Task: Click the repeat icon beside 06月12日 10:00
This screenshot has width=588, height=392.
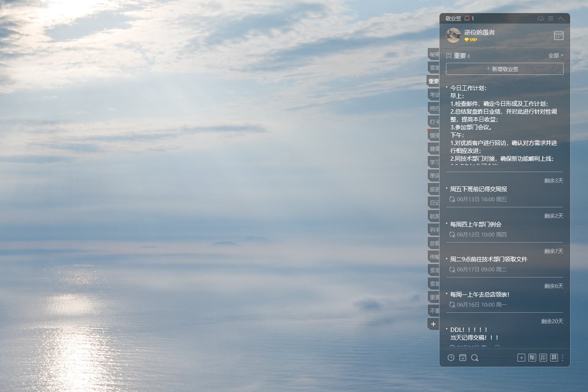Action: point(452,234)
